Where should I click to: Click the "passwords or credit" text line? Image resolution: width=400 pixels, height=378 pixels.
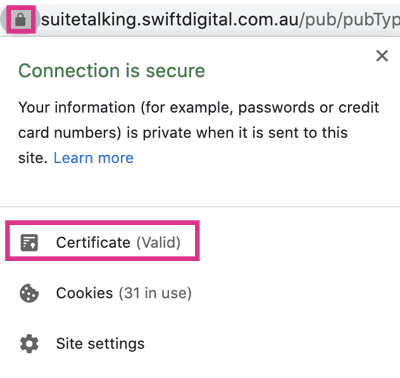coord(309,108)
